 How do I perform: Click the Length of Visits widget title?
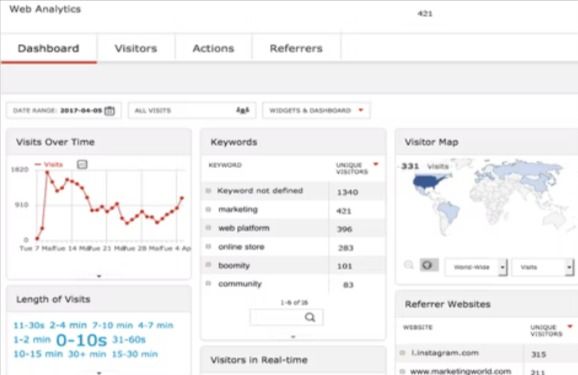[53, 299]
